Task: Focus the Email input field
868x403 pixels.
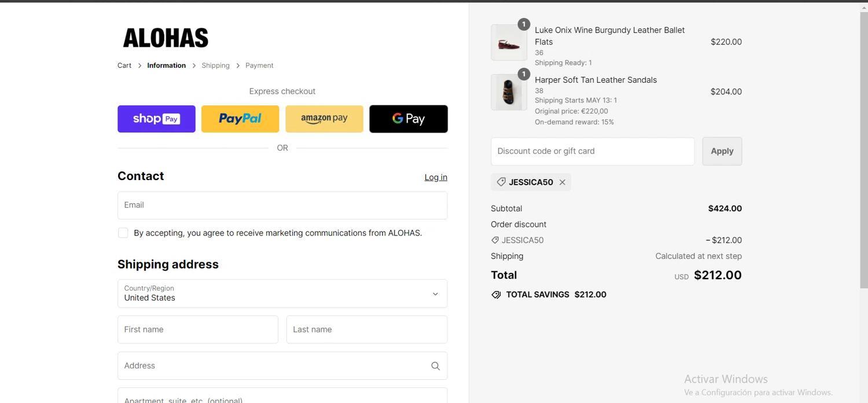Action: [x=282, y=205]
